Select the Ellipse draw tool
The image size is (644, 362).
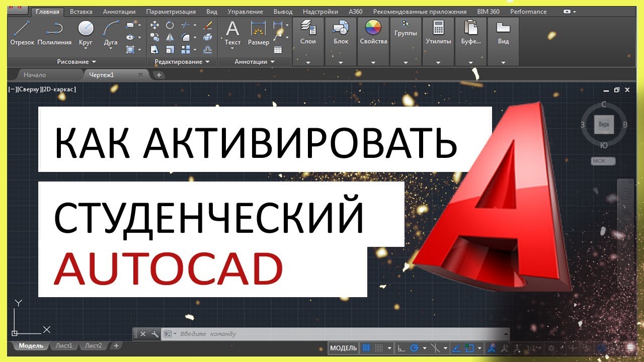point(130,37)
